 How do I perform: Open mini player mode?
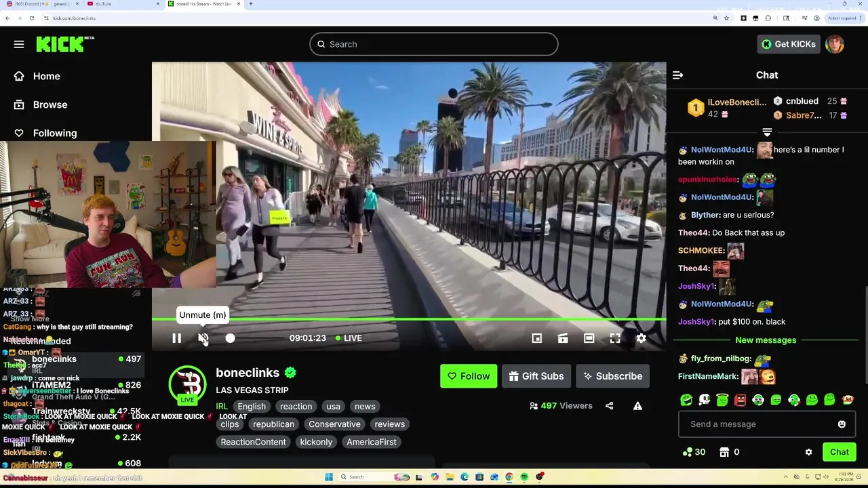click(x=536, y=338)
